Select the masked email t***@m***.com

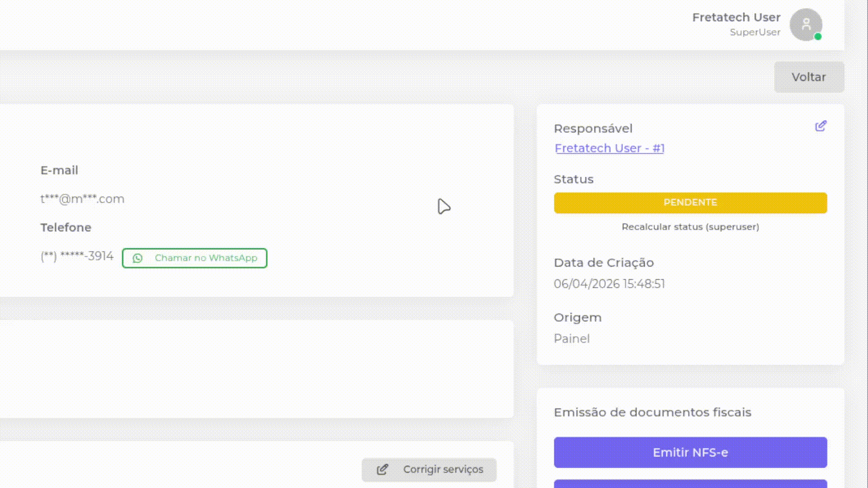coord(82,199)
